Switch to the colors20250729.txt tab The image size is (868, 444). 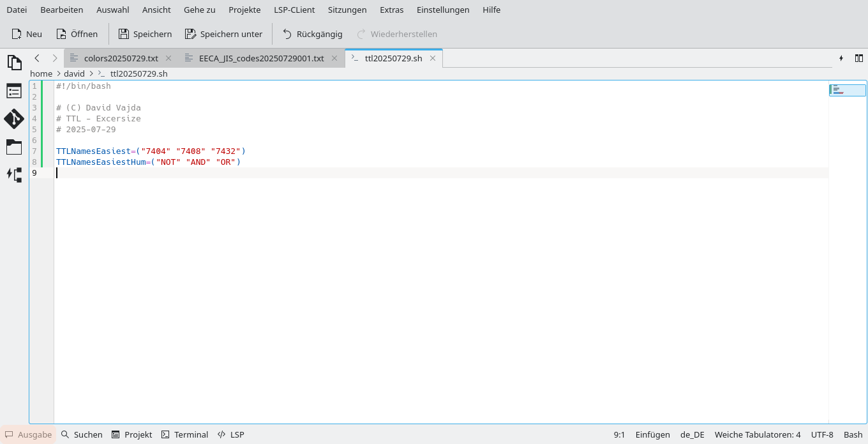pos(121,58)
